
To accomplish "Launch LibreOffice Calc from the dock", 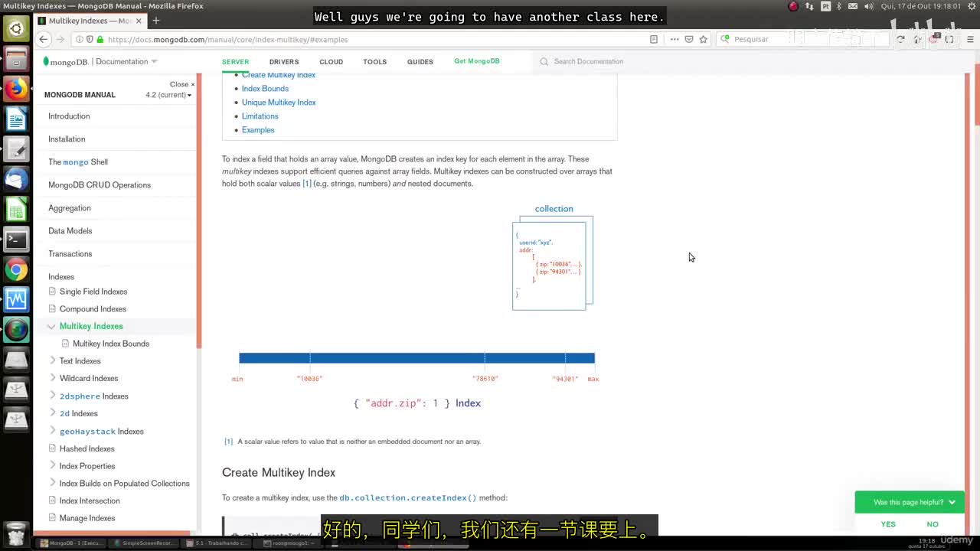I will click(16, 210).
